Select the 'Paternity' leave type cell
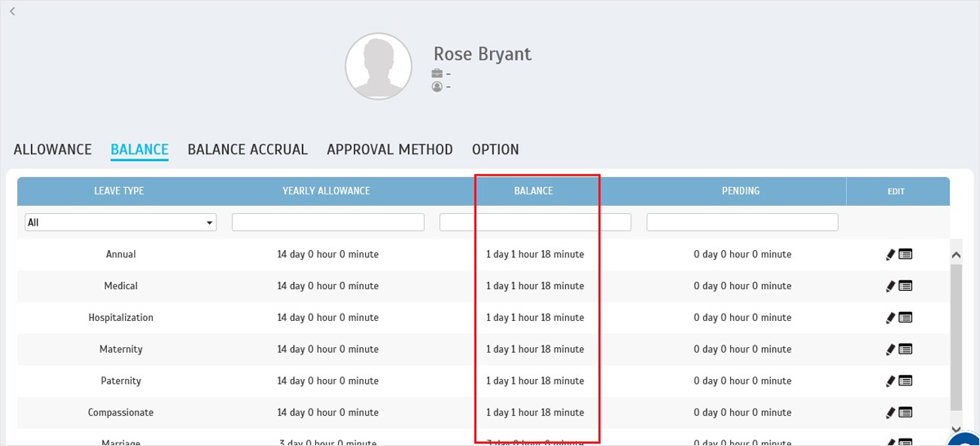The height and width of the screenshot is (446, 980). pyautogui.click(x=121, y=381)
